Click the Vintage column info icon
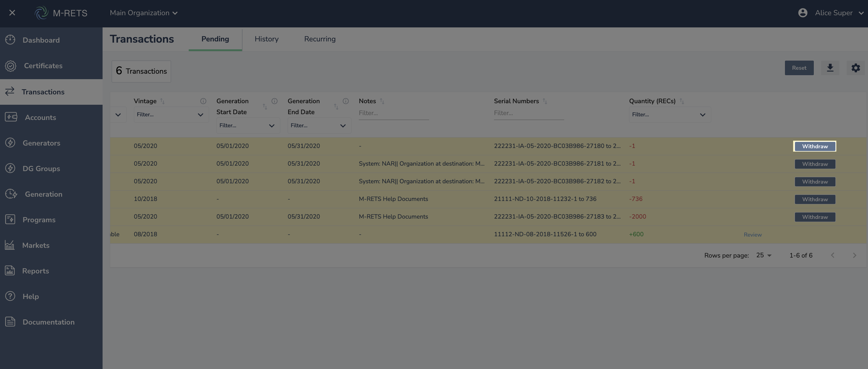Screen dimensions: 868x369 (203, 101)
